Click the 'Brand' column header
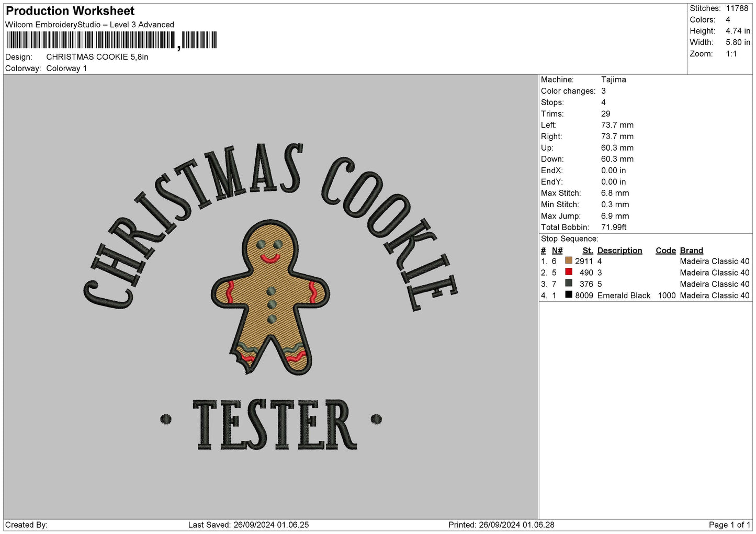Screen dimensions: 756x534 (691, 251)
